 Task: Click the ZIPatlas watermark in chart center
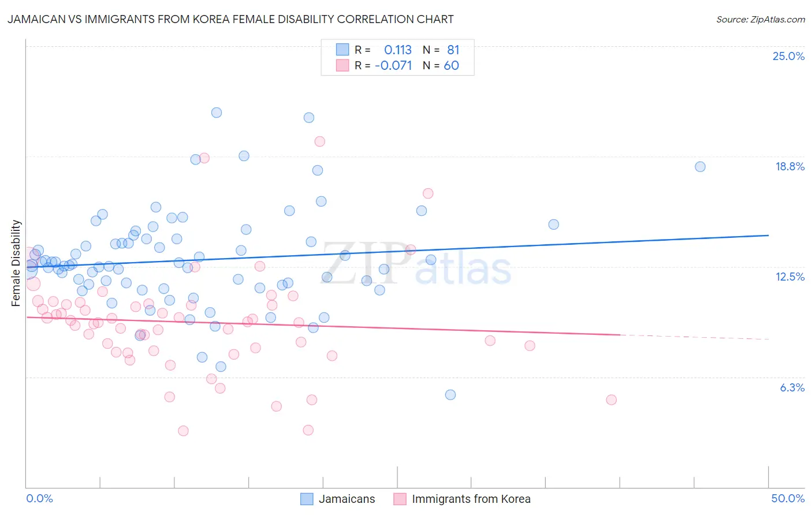tap(417, 264)
